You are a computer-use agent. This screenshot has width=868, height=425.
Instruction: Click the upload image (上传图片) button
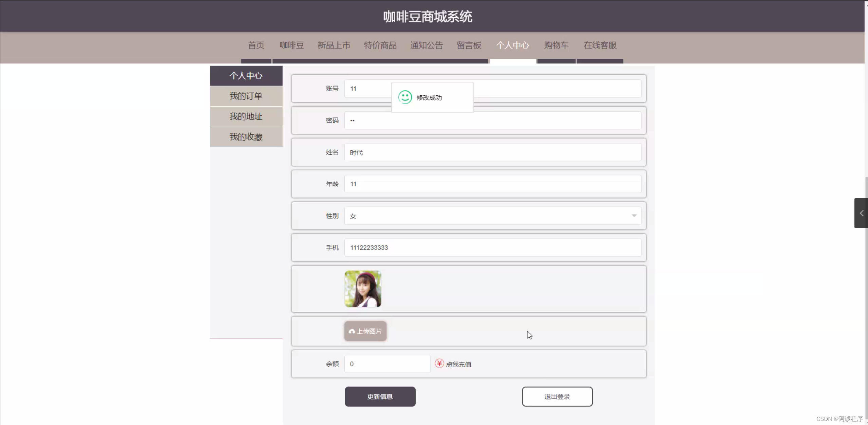click(x=365, y=331)
